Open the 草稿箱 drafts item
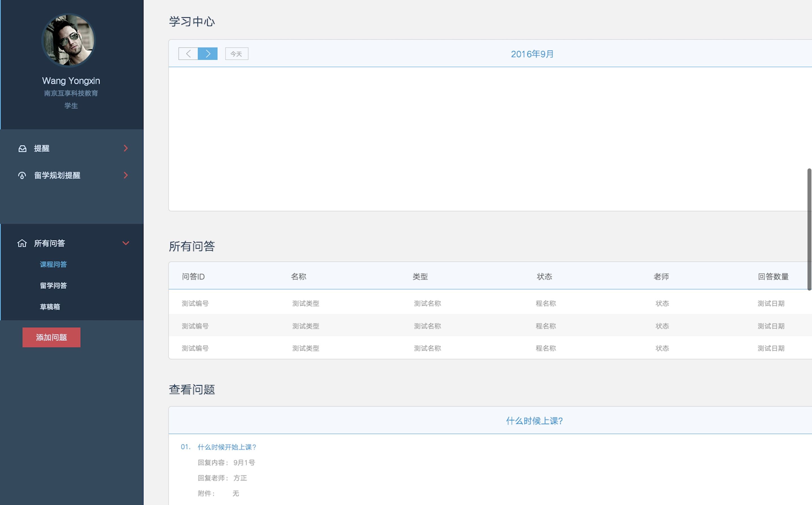The image size is (812, 505). click(50, 307)
